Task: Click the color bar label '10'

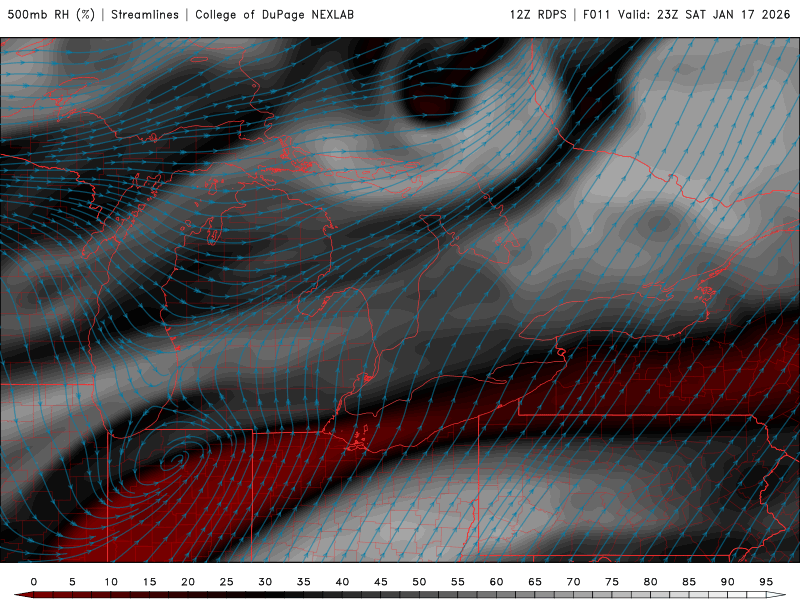Action: coord(111,582)
